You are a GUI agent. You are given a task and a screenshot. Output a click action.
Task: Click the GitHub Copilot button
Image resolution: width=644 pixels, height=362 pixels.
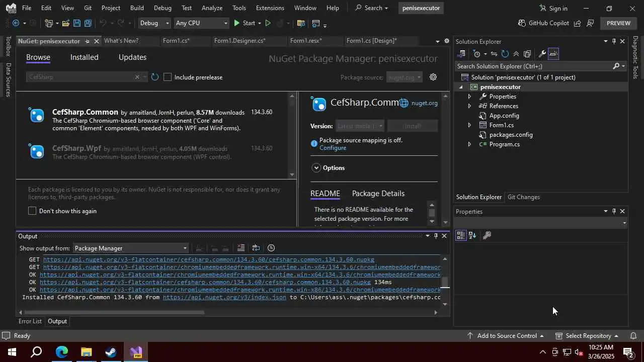pos(543,23)
